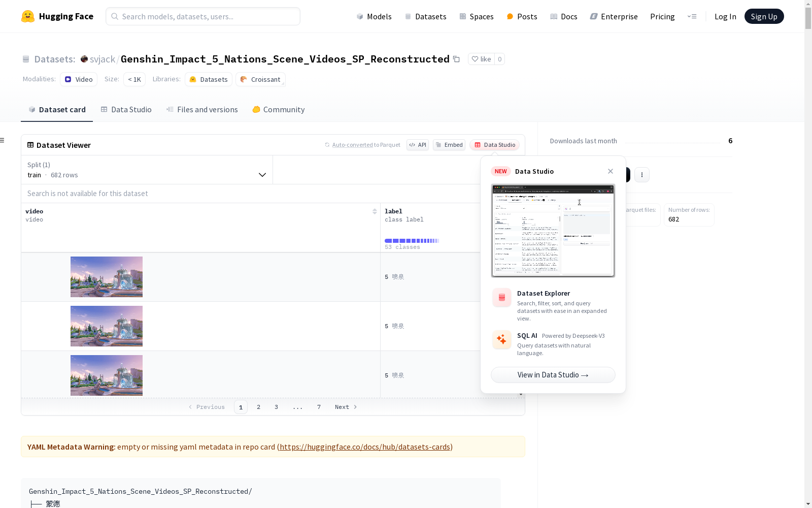This screenshot has height=508, width=812.
Task: Open Posts page
Action: pyautogui.click(x=522, y=16)
